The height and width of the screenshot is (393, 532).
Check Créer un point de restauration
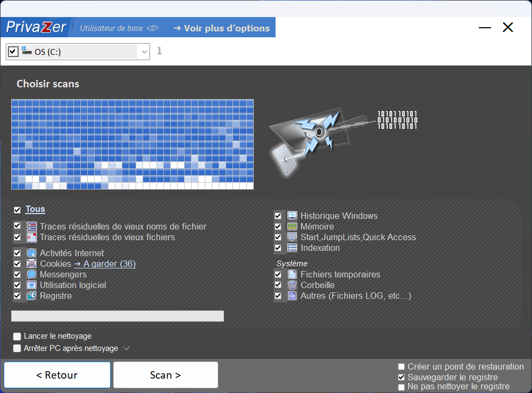(402, 366)
